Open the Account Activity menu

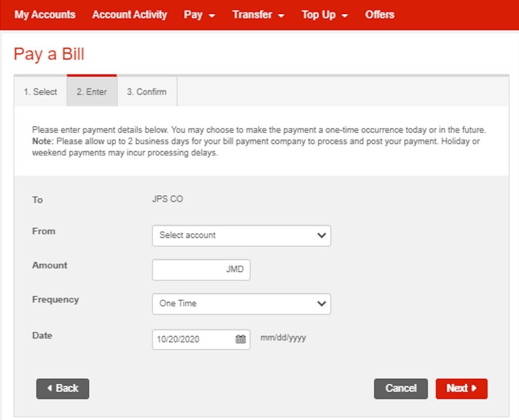point(129,15)
